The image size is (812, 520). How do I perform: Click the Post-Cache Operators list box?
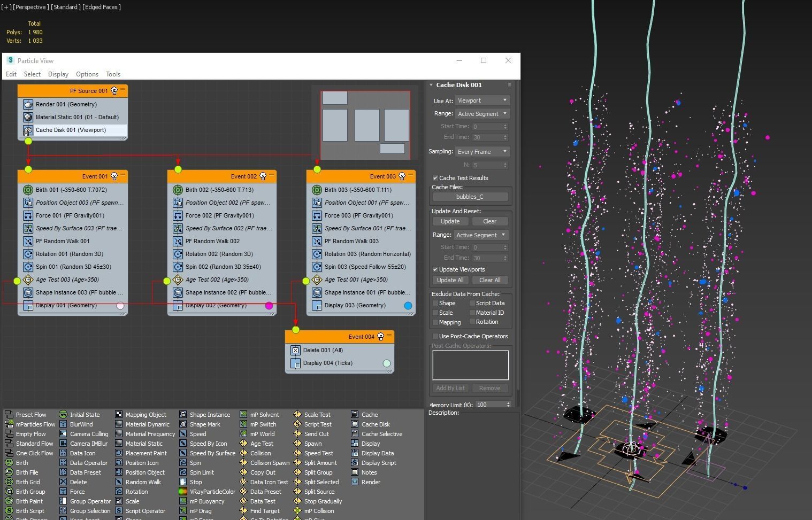click(471, 366)
